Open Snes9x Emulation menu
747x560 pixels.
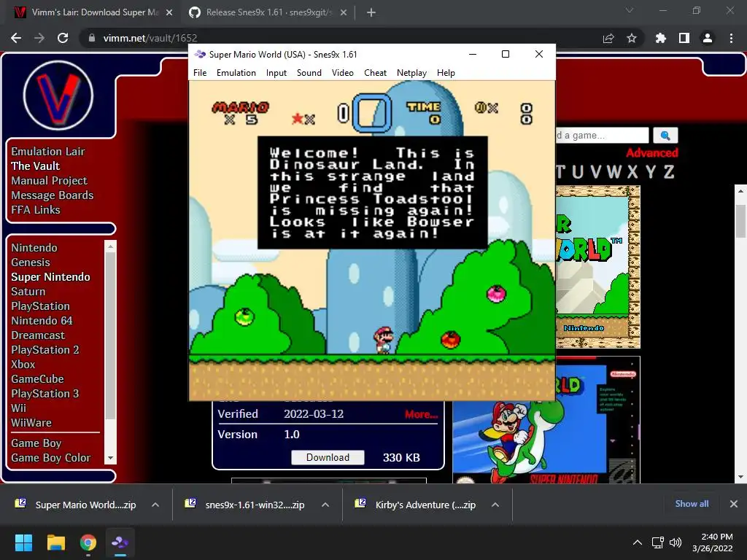236,73
